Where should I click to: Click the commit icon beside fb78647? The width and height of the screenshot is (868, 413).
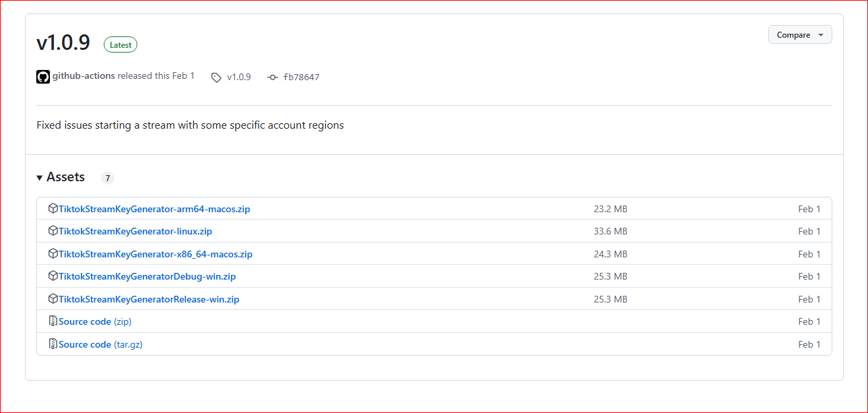click(x=273, y=77)
